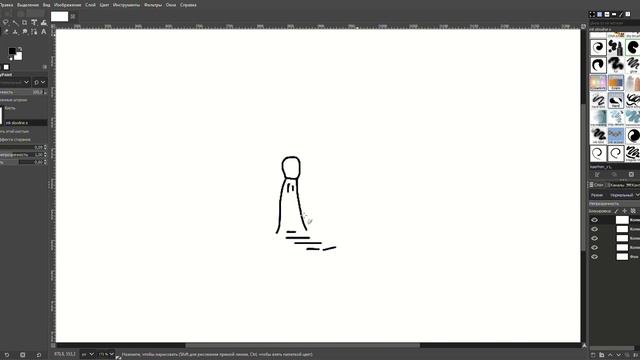Viewport: 640px width, 360px height.
Task: Click restore tool preset icon bottom-left
Action: click(7, 355)
